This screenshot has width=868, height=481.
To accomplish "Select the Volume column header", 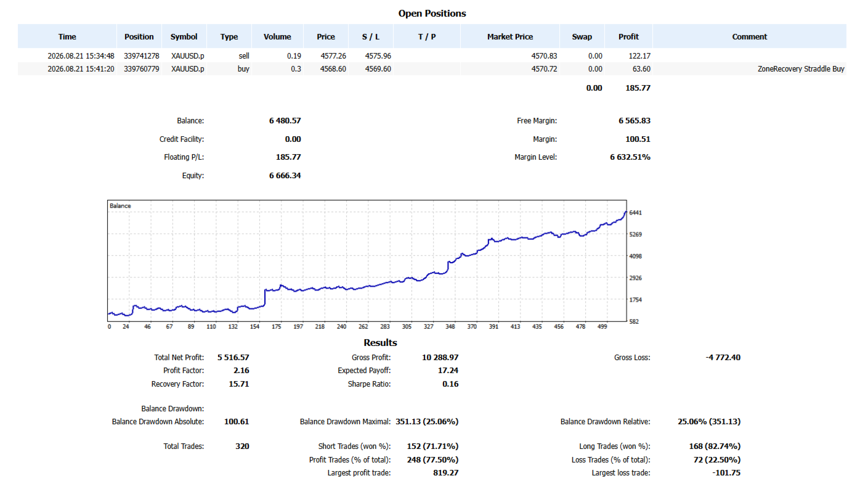I will (277, 36).
